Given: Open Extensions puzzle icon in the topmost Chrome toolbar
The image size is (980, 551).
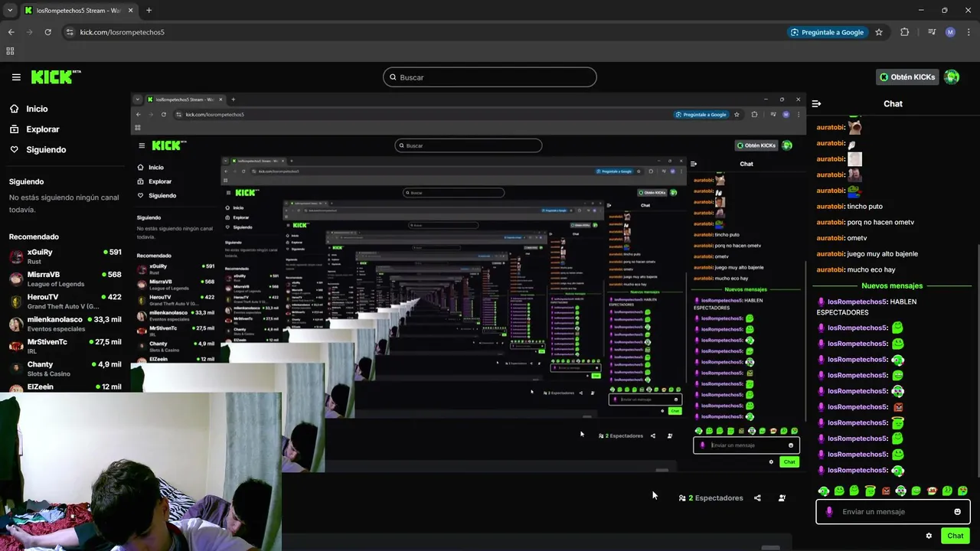Looking at the screenshot, I should [905, 32].
